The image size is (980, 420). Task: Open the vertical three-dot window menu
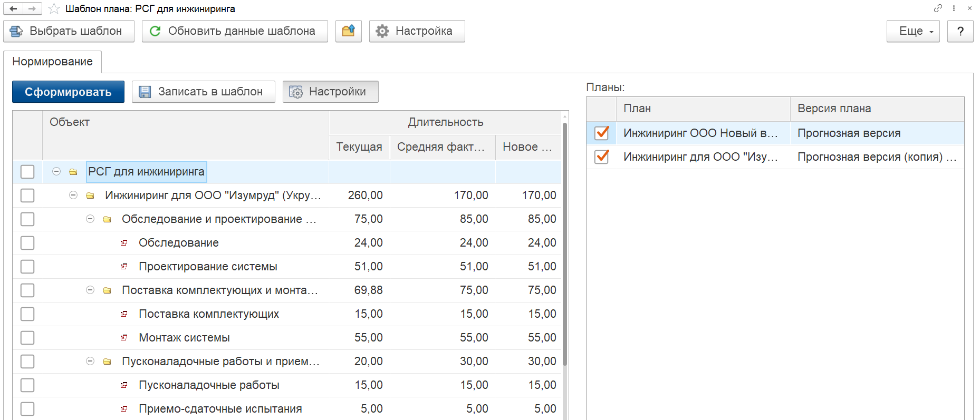point(954,8)
